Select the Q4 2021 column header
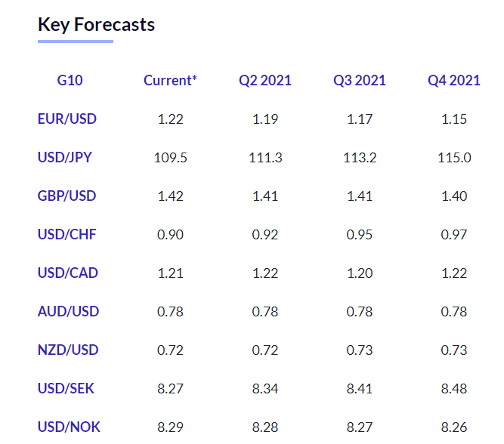Image resolution: width=504 pixels, height=444 pixels. point(454,80)
